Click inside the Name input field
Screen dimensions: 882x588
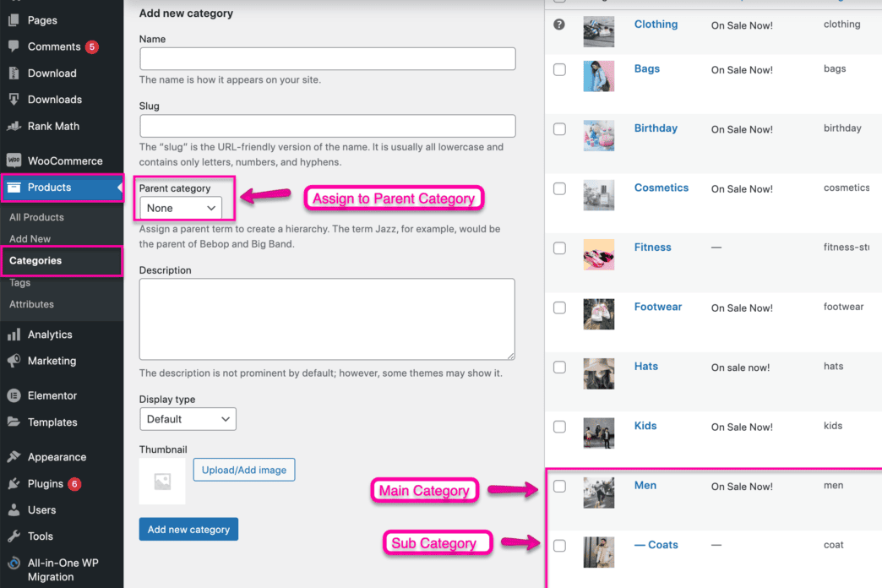(x=327, y=58)
